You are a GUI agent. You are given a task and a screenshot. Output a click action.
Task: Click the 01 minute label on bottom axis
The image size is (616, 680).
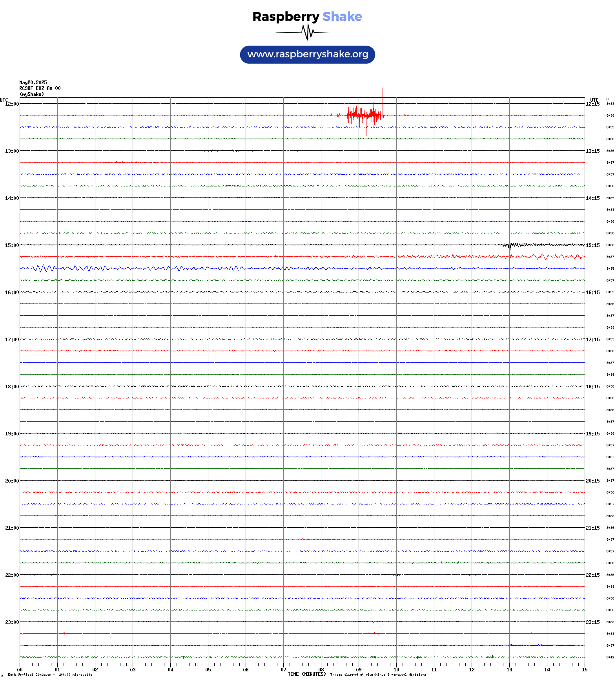pos(57,670)
